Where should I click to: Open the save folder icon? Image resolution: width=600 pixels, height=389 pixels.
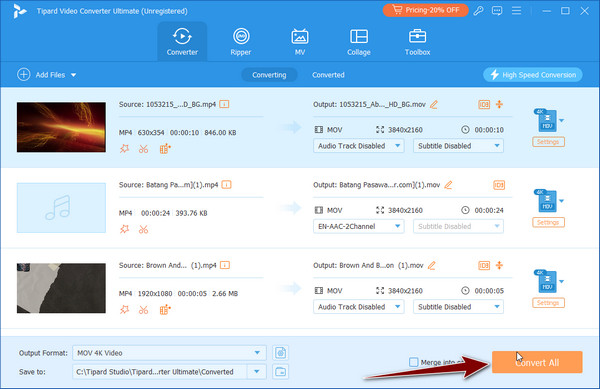pos(280,372)
